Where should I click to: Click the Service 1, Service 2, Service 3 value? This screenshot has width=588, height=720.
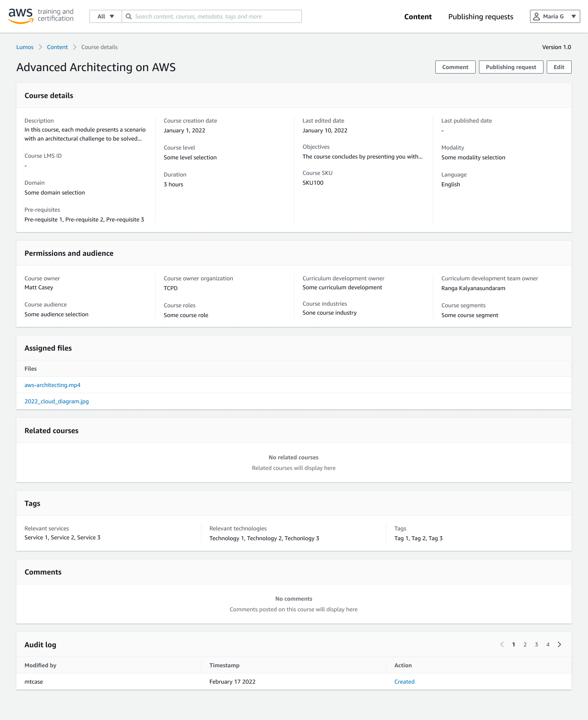coord(62,537)
